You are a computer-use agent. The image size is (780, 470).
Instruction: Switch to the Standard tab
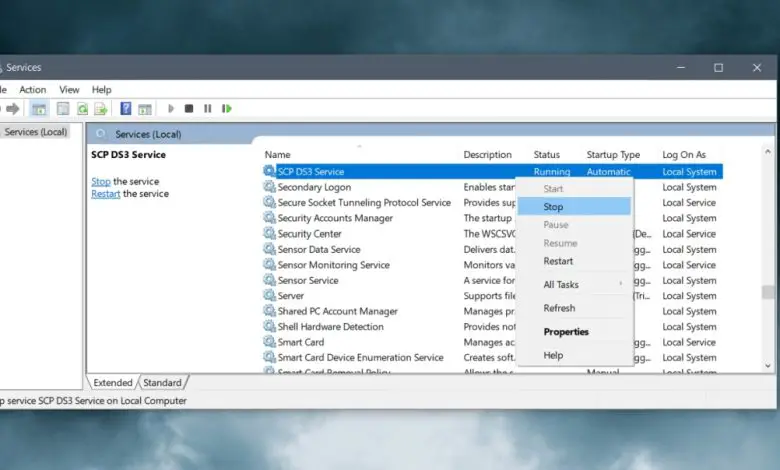[x=162, y=383]
